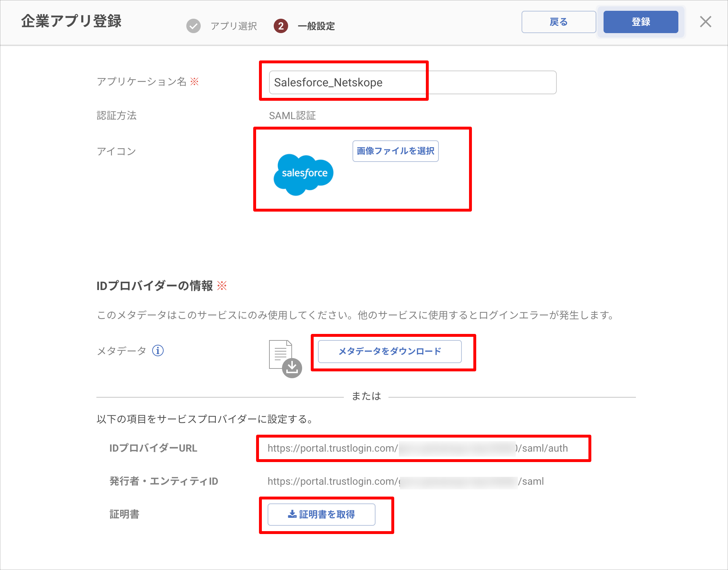Click the 認証方法 label
Image resolution: width=728 pixels, height=570 pixels.
click(x=117, y=116)
